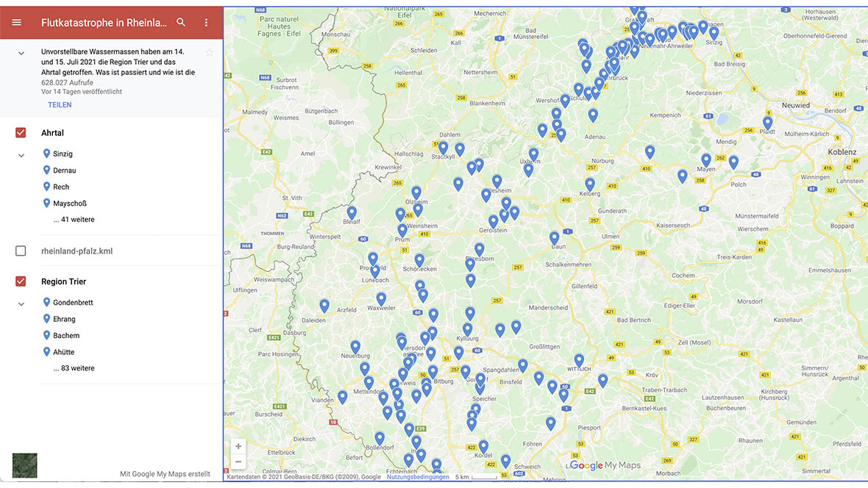Collapse the Ahrtal places list chevron
This screenshot has width=868, height=488.
click(x=21, y=156)
